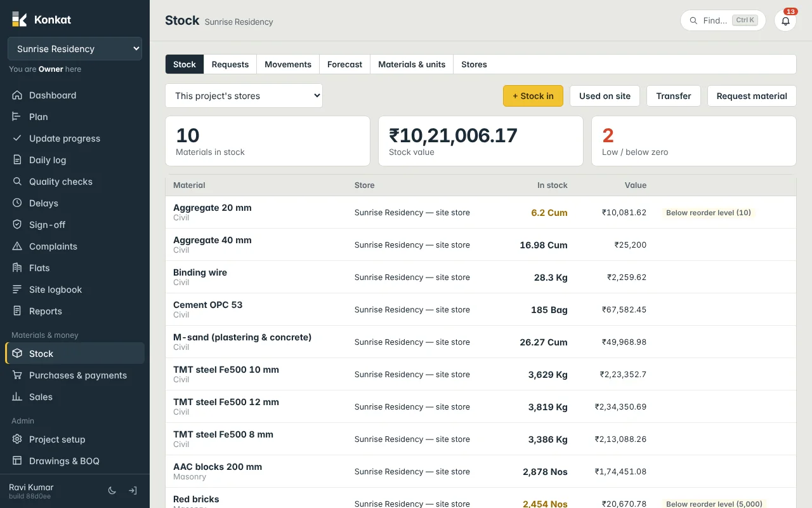This screenshot has height=508, width=812.
Task: Click the 6.2 Cum stock quantity
Action: click(x=549, y=213)
